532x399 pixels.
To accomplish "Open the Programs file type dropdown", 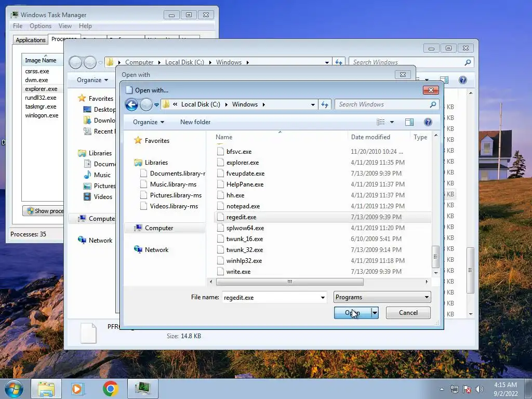I will pos(382,297).
